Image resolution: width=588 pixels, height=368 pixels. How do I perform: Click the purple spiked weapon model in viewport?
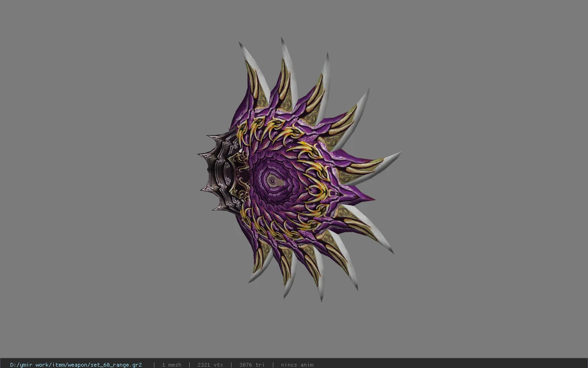300,170
